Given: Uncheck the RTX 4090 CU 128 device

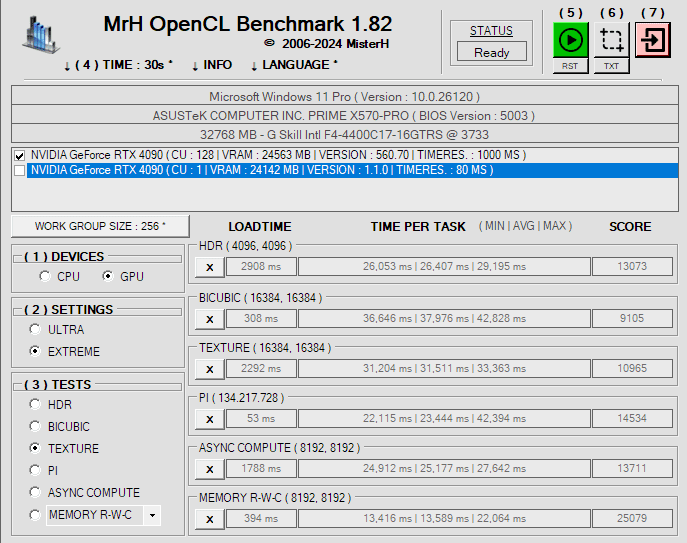Looking at the screenshot, I should point(19,156).
